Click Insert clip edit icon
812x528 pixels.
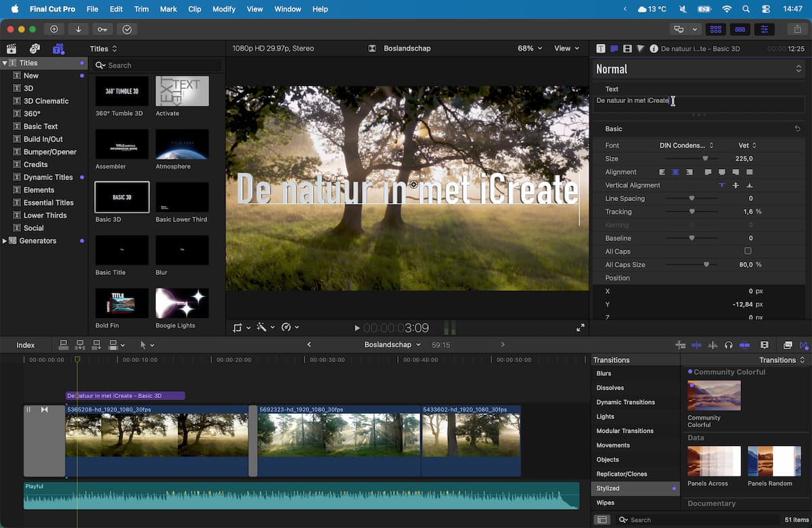pyautogui.click(x=80, y=345)
